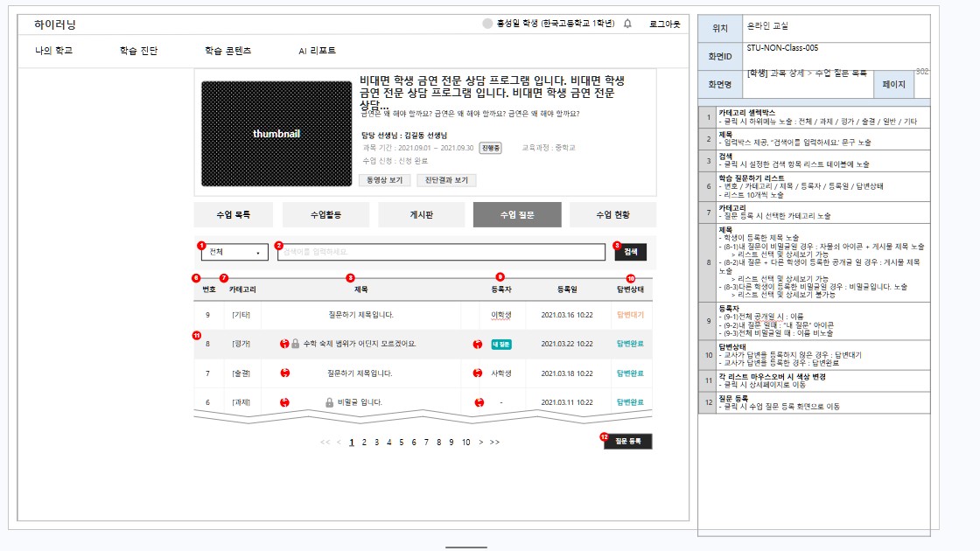The width and height of the screenshot is (980, 551).
Task: Open the AI 리포트 menu
Action: 317,51
